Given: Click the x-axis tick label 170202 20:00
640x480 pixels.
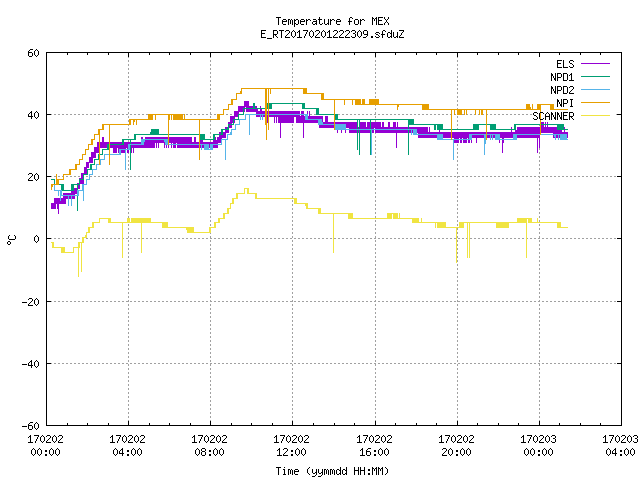Looking at the screenshot, I should (x=456, y=446).
